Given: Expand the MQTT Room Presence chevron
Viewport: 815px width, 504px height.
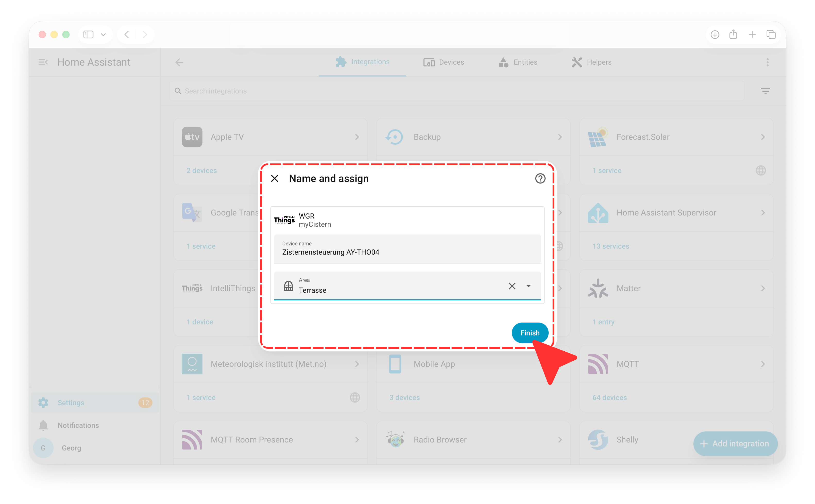Looking at the screenshot, I should [357, 440].
